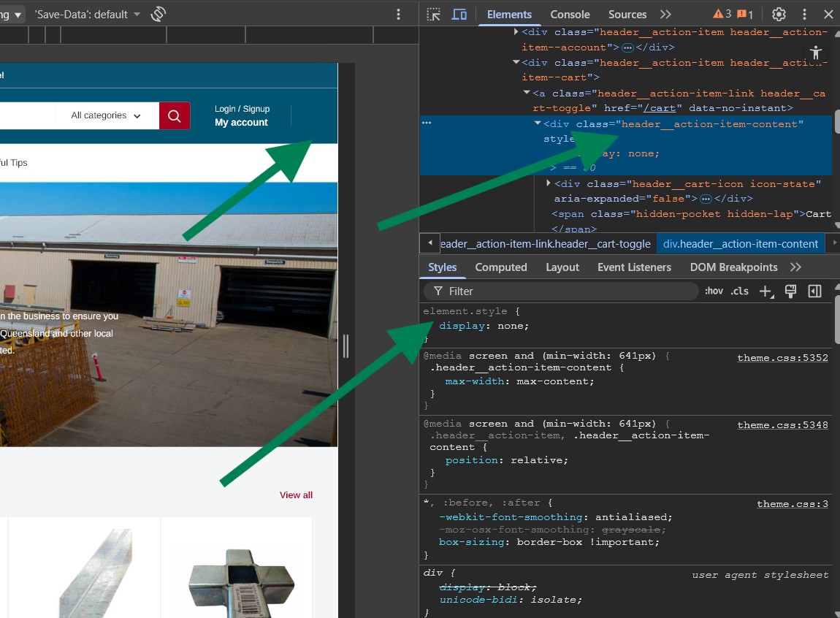
Task: Click the View all link
Action: [296, 495]
